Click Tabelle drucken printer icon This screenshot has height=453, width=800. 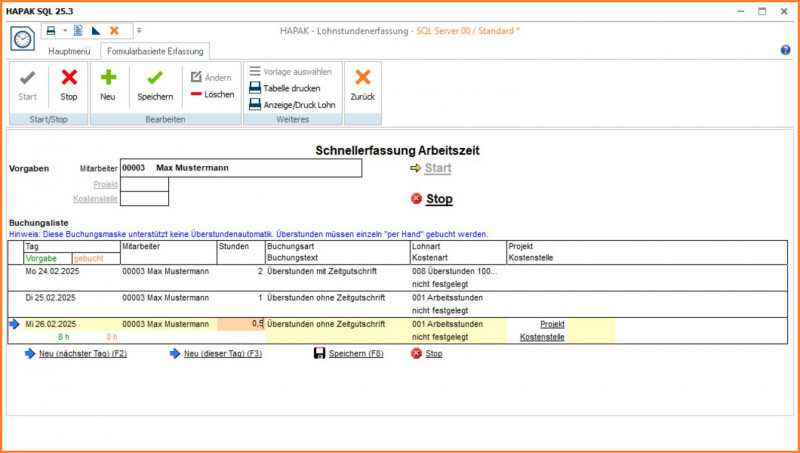click(x=255, y=88)
